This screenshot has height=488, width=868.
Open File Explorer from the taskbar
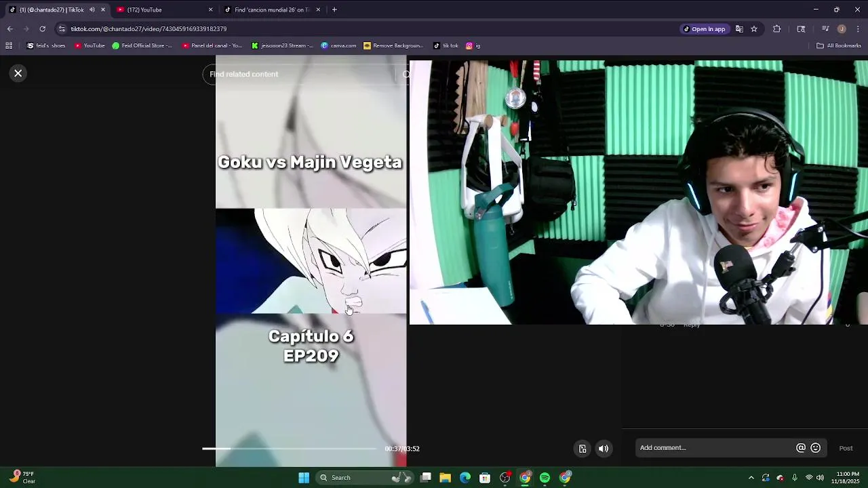(x=446, y=478)
